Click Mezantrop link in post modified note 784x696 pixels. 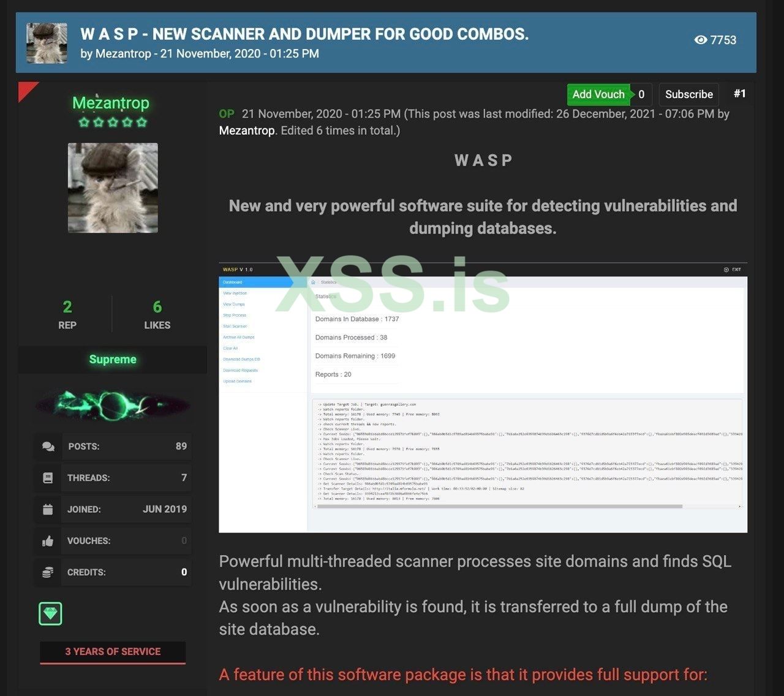[247, 130]
